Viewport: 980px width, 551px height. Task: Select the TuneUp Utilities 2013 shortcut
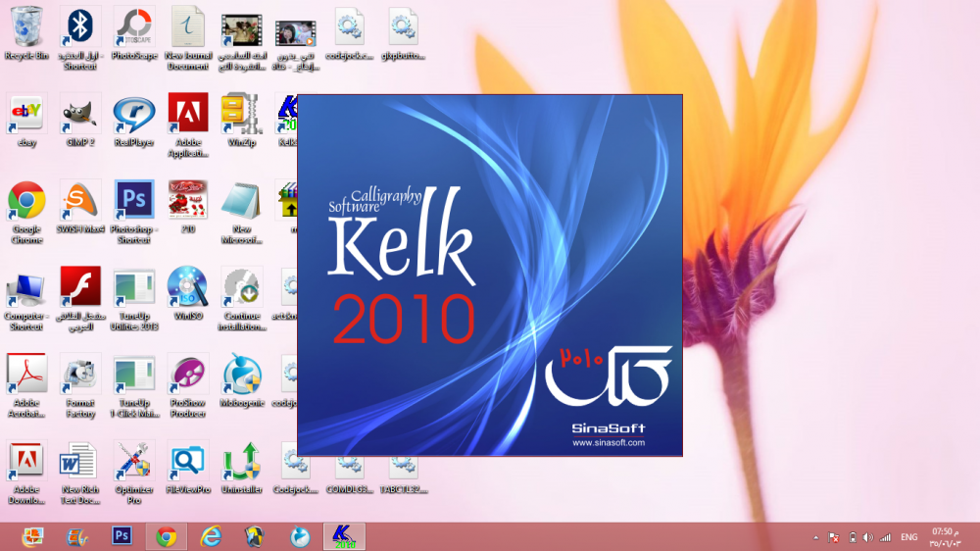click(x=133, y=288)
